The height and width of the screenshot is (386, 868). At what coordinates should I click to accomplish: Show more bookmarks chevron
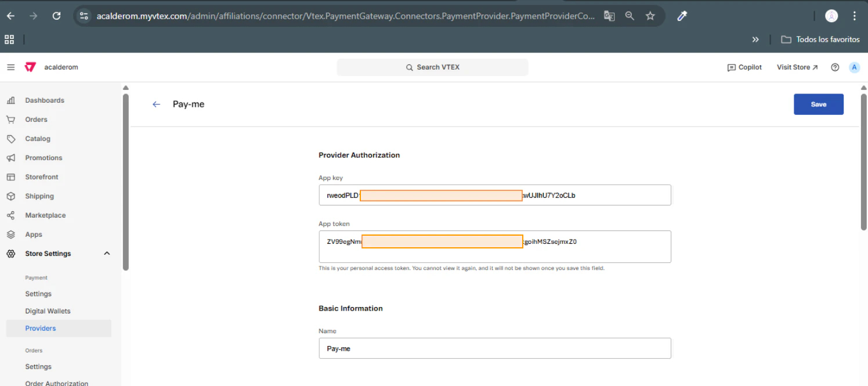(755, 39)
